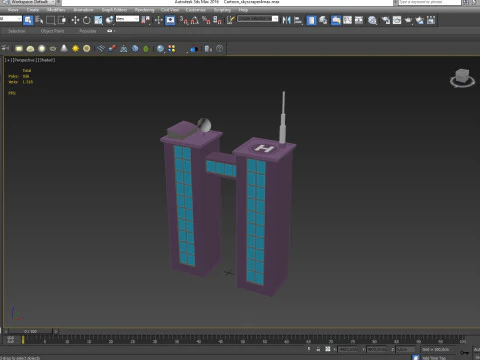Toggle Window/Crossing selection mode
The height and width of the screenshot is (360, 480).
click(62, 20)
